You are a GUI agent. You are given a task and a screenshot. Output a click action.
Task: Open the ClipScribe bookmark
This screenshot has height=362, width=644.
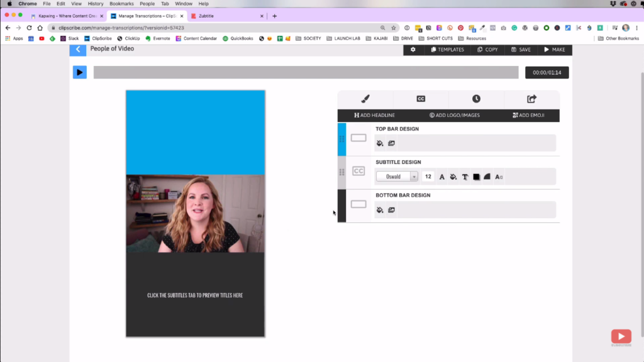[97, 38]
